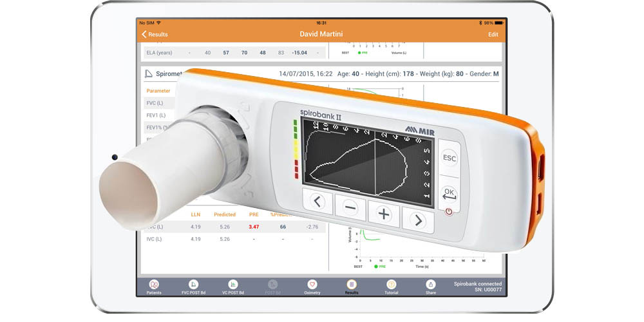This screenshot has width=644, height=322.
Task: Tap the Share icon
Action: click(x=430, y=285)
